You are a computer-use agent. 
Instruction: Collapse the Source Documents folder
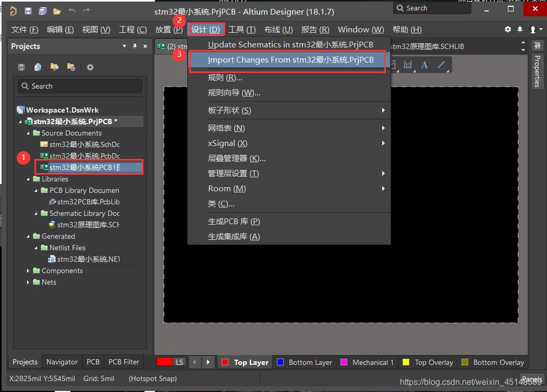[x=28, y=133]
